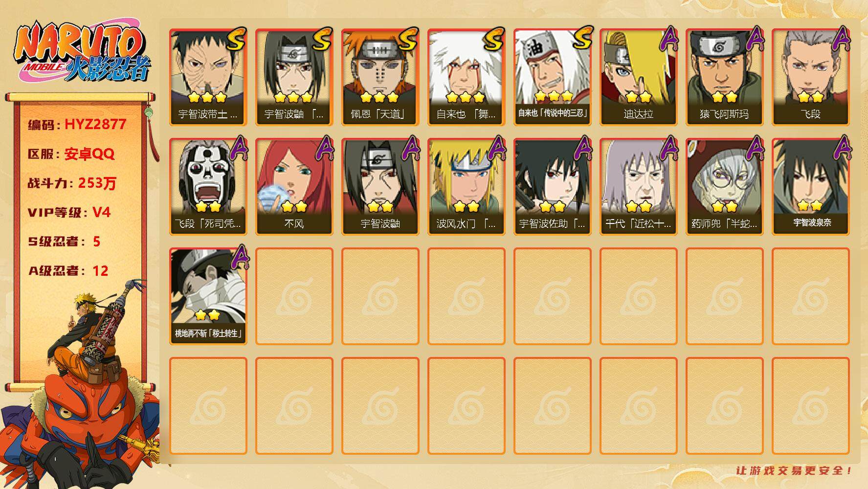Select the 飞段「死司凭...」 skull-face card
Screen dimensions: 868x489
point(208,187)
